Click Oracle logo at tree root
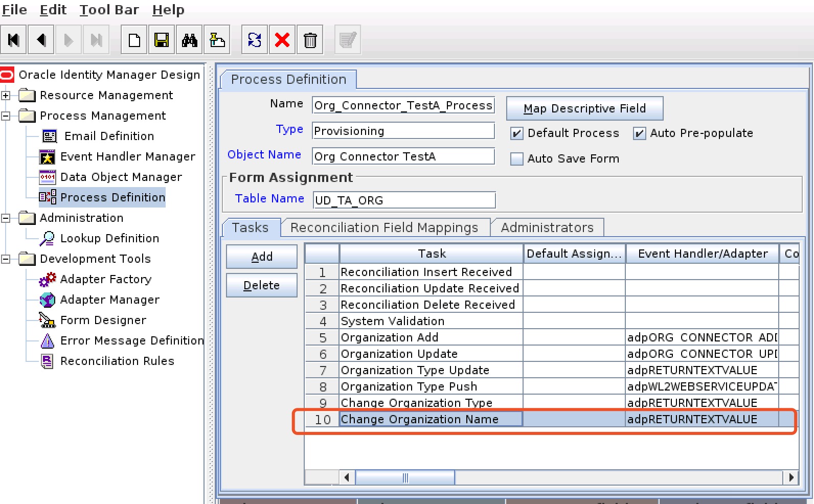 pyautogui.click(x=7, y=75)
